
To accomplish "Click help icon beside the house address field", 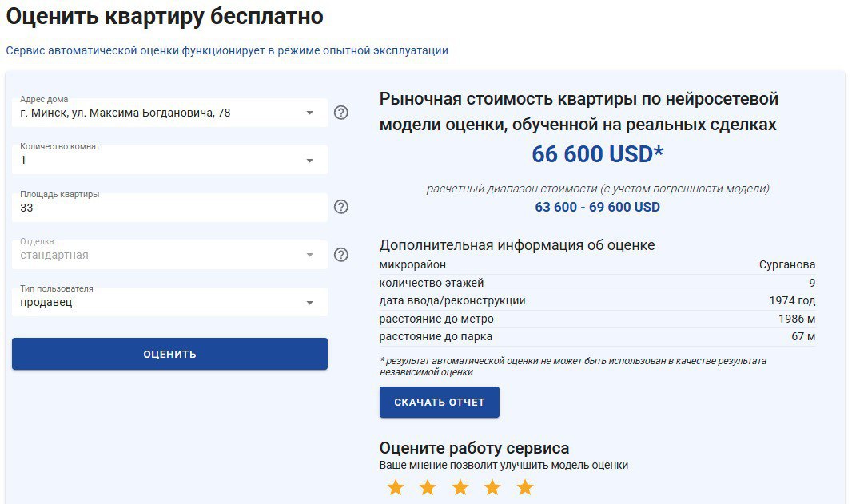I will 341,113.
